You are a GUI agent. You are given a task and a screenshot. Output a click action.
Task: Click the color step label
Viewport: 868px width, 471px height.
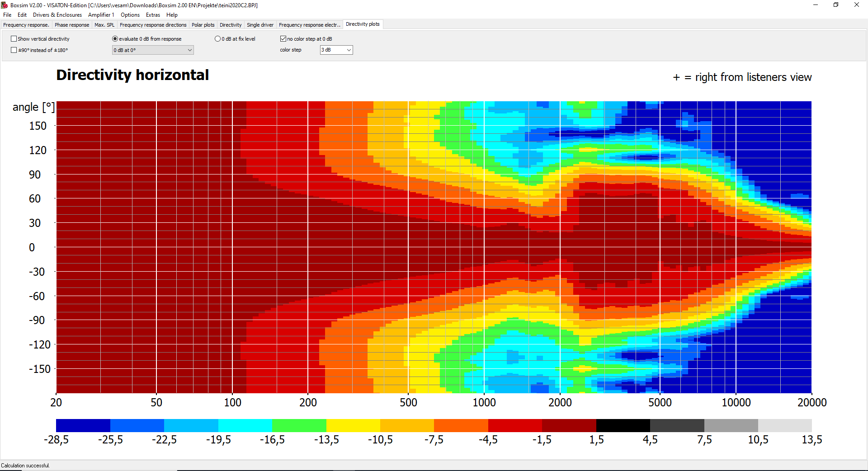click(x=291, y=50)
